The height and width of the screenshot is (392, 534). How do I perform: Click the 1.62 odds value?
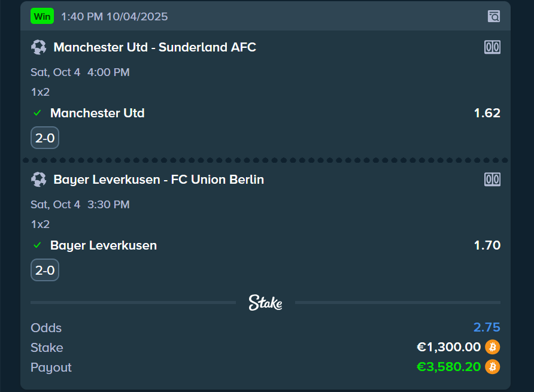[487, 113]
